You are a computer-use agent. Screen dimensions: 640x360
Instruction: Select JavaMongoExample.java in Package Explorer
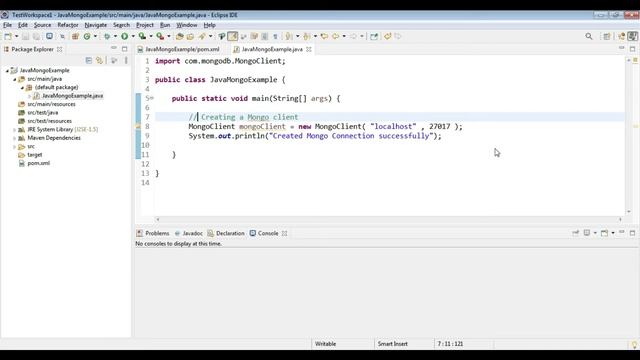tap(72, 96)
